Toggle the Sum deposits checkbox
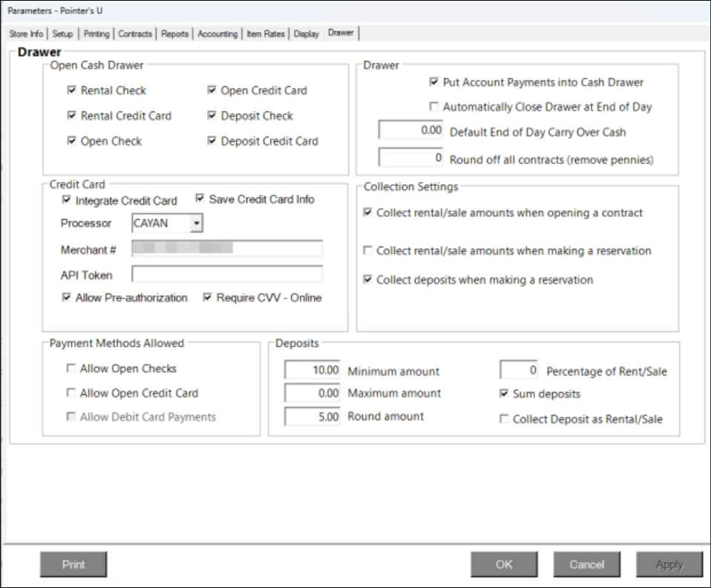Image resolution: width=711 pixels, height=588 pixels. pyautogui.click(x=504, y=393)
